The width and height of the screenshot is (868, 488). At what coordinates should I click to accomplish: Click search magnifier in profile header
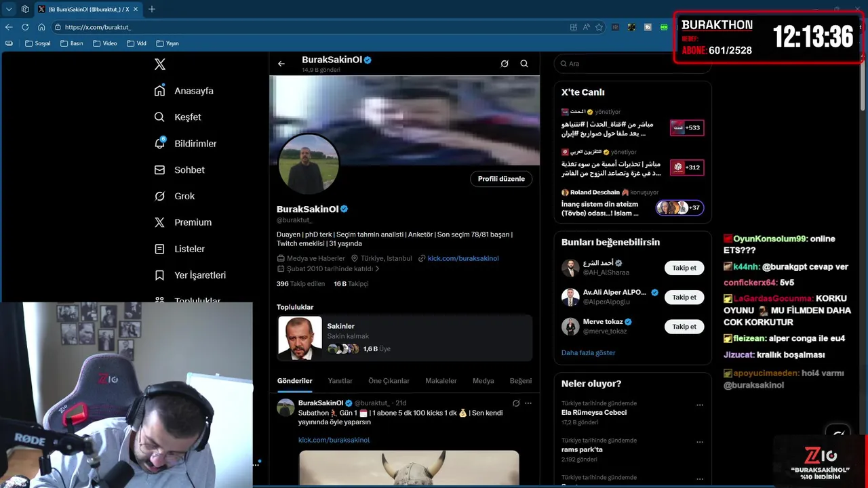pyautogui.click(x=524, y=64)
